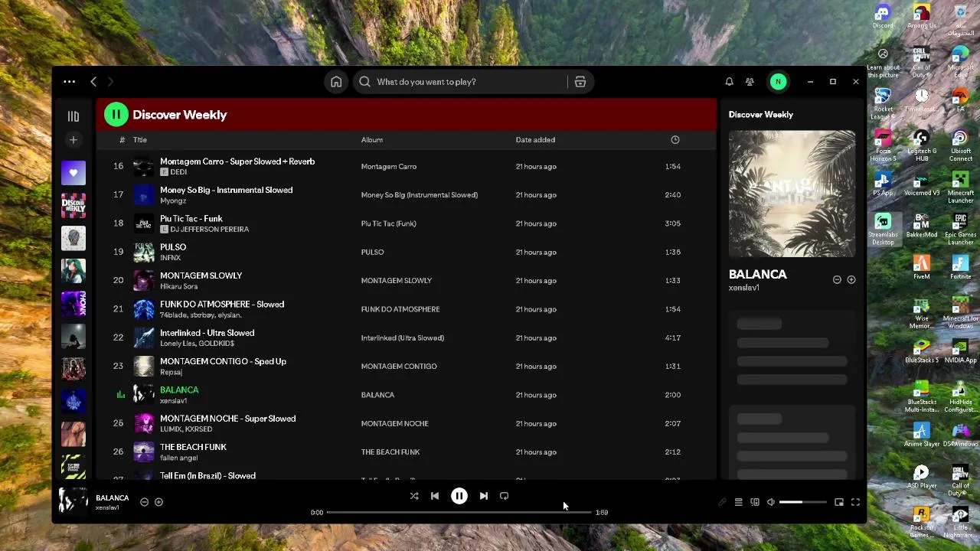Click the playing track title BALANCA in list

coord(179,390)
